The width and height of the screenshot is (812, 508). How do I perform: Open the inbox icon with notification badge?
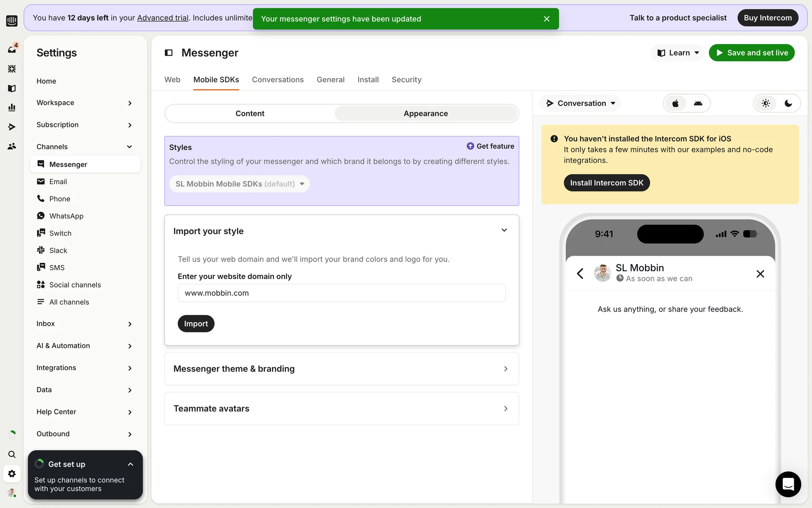(x=12, y=49)
